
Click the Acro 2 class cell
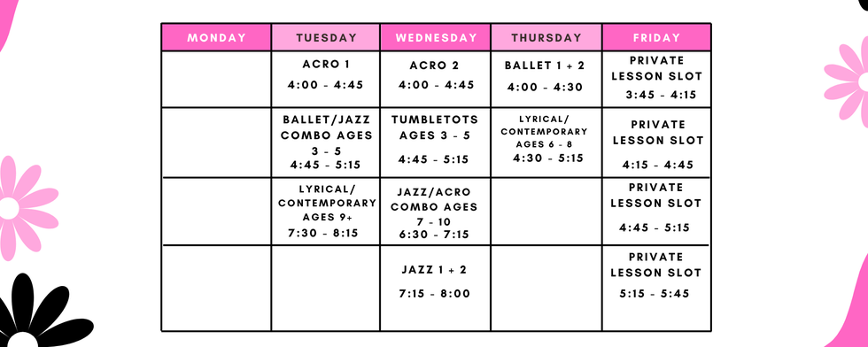435,79
